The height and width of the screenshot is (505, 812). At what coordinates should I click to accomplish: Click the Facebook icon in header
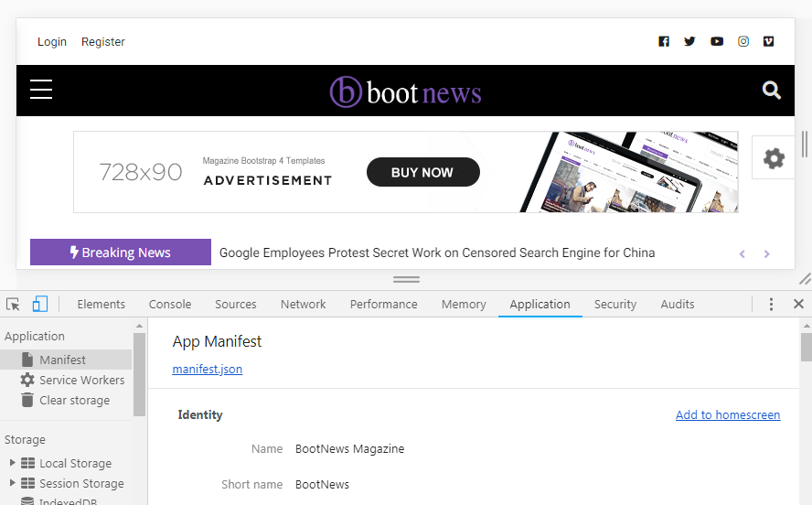coord(664,41)
